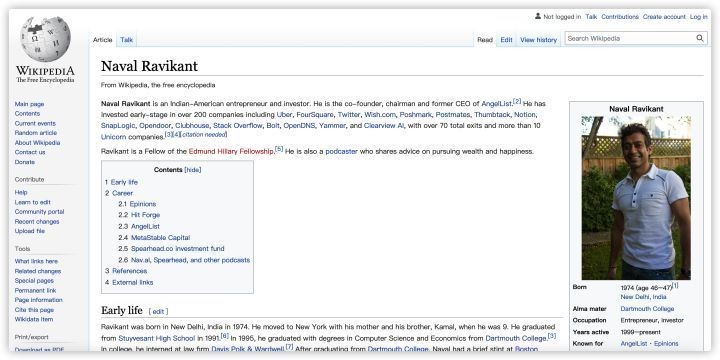Screen dimensions: 720x360
Task: Jump to 2.1 Epinions in contents
Action: pyautogui.click(x=137, y=204)
